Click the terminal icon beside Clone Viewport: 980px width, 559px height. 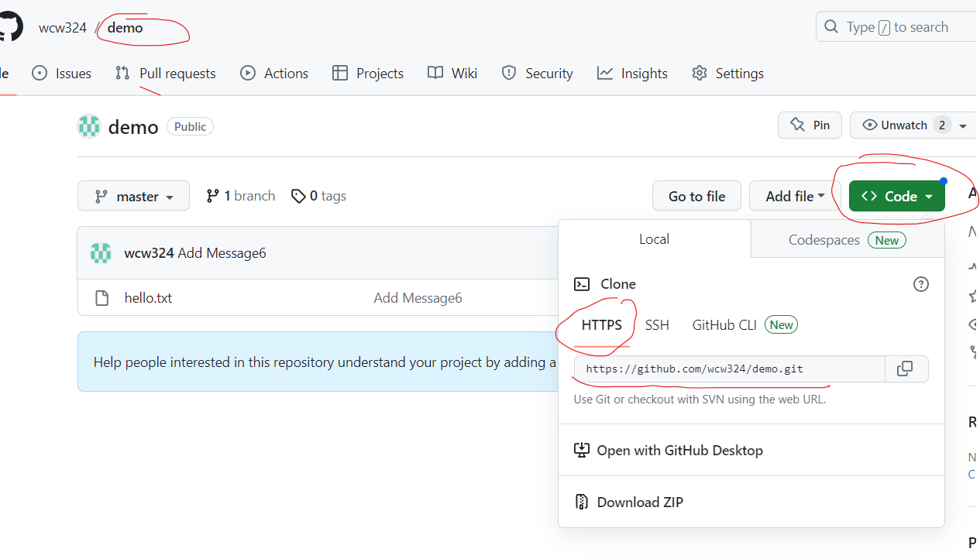582,284
